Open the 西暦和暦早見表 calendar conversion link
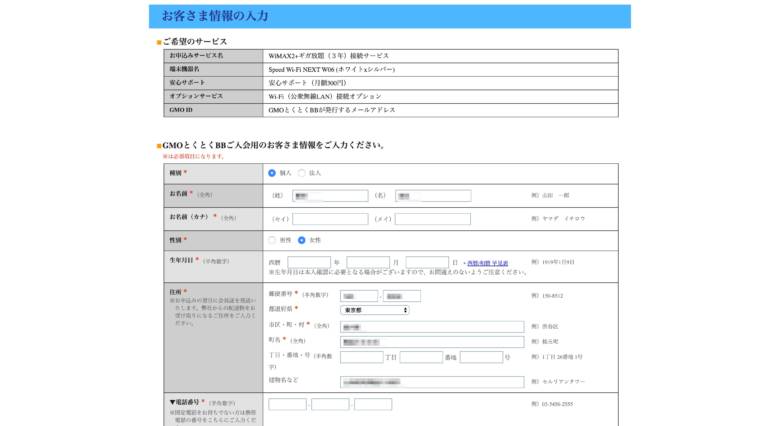 [488, 263]
